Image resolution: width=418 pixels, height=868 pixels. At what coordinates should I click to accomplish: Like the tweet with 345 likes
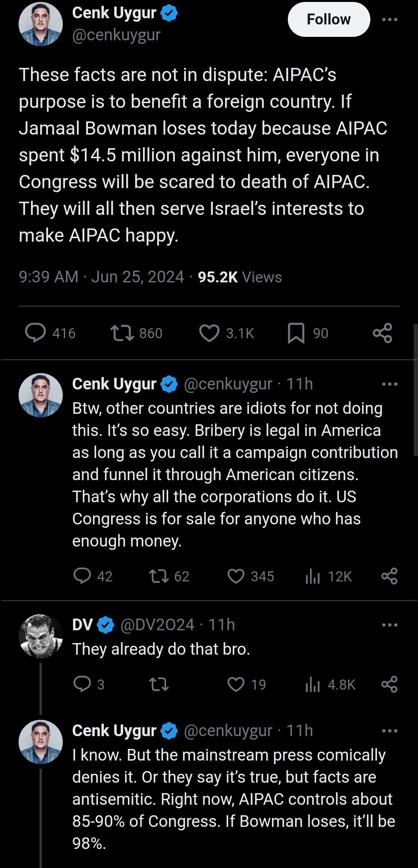pyautogui.click(x=236, y=576)
